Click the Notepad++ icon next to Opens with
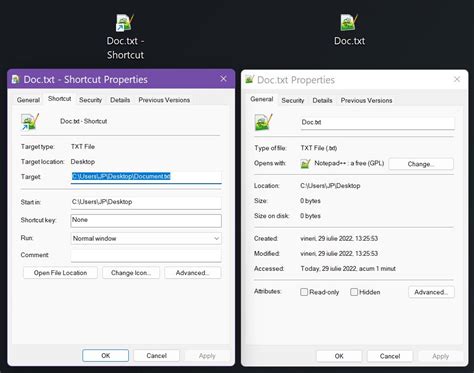 pos(305,164)
